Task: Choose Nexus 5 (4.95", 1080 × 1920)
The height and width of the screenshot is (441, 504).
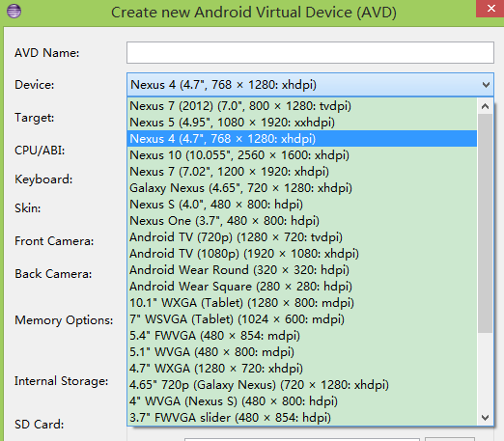Action: coord(302,123)
